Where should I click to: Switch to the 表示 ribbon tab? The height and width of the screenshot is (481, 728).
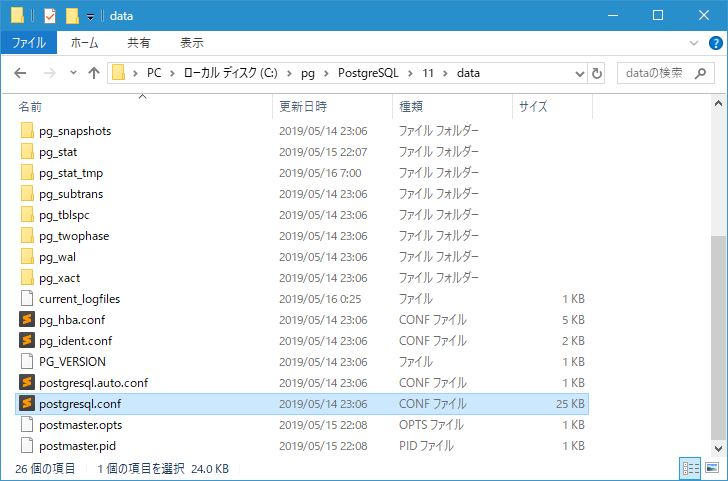(x=192, y=43)
